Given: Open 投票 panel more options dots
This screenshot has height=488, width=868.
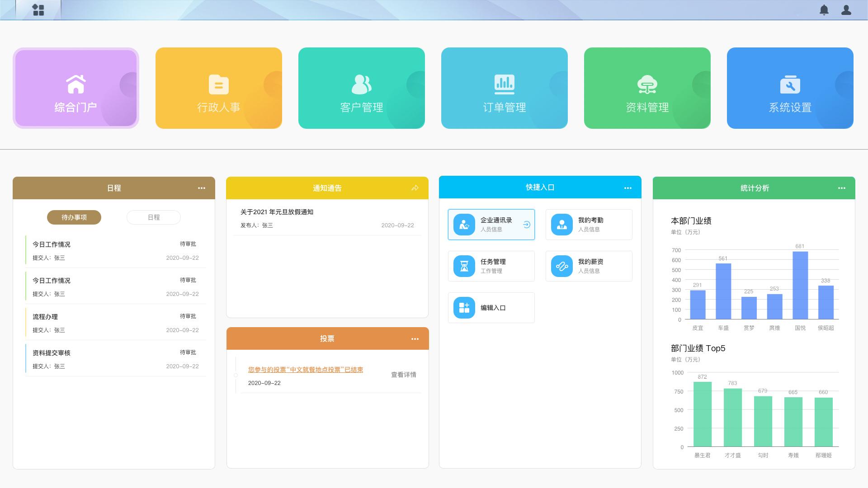Looking at the screenshot, I should [x=415, y=339].
